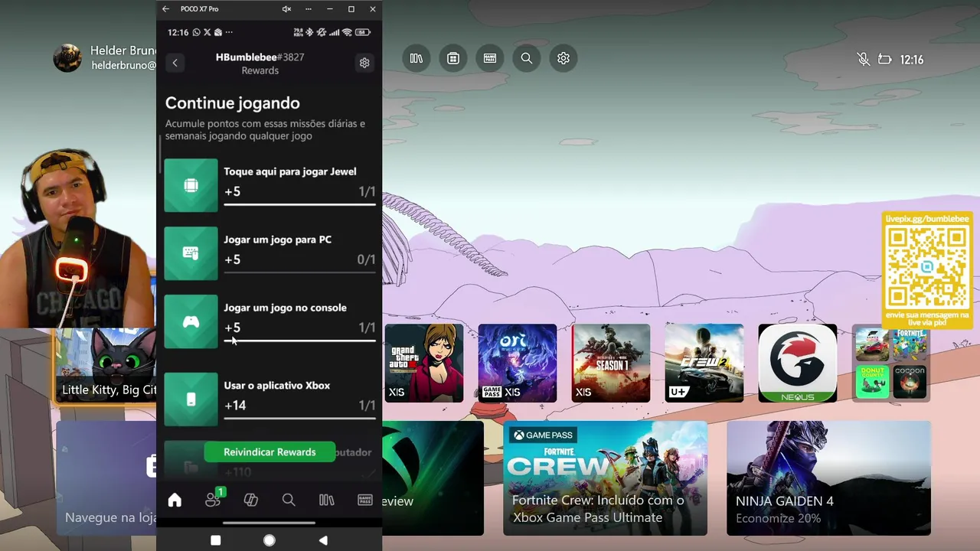
Task: Open the settings gear on Xbox dashboard
Action: [x=563, y=58]
